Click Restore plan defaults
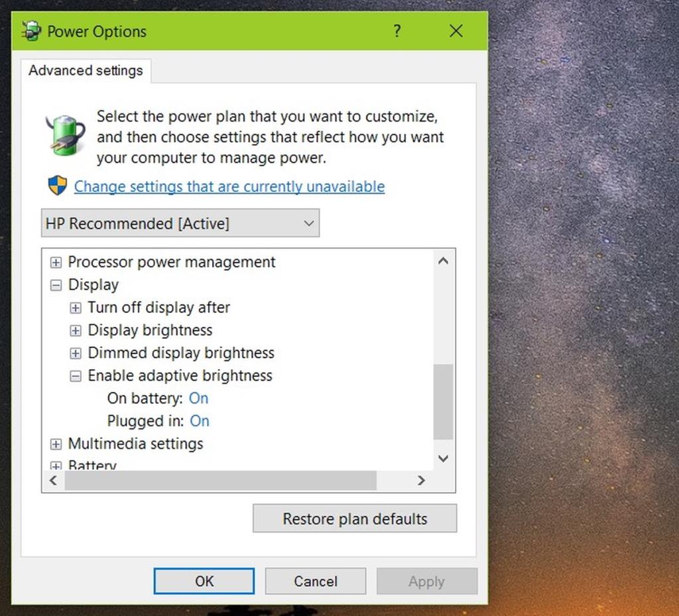Image resolution: width=679 pixels, height=616 pixels. (354, 519)
